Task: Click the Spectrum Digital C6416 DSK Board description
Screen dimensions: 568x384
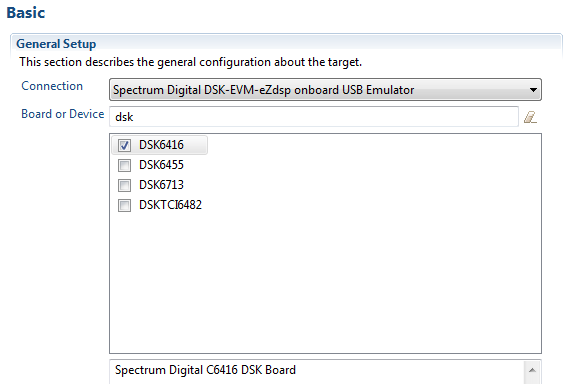Action: pyautogui.click(x=205, y=370)
